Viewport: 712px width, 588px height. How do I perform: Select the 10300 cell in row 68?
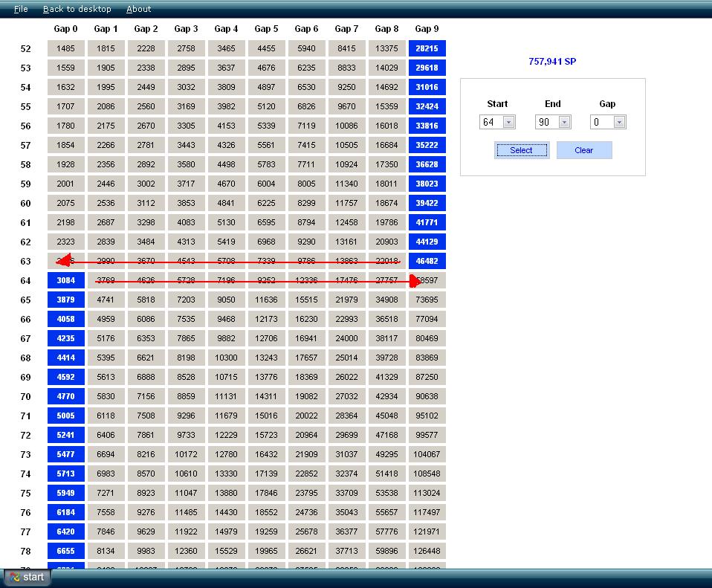[226, 358]
